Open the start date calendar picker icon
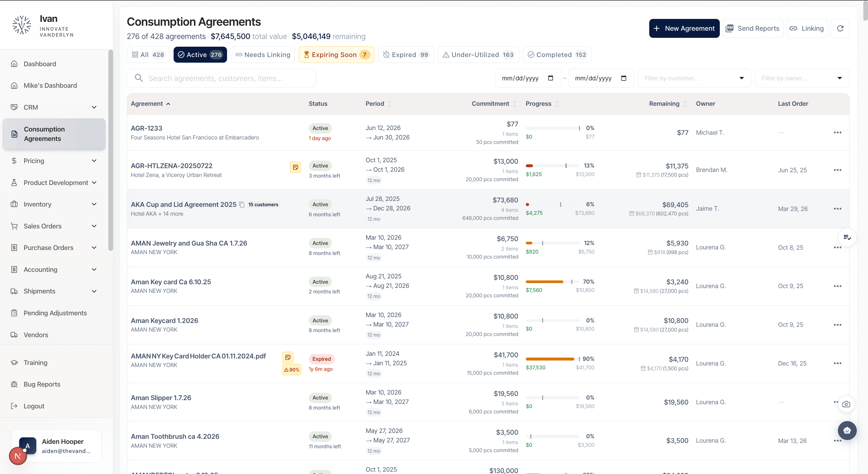This screenshot has width=868, height=474. [551, 78]
